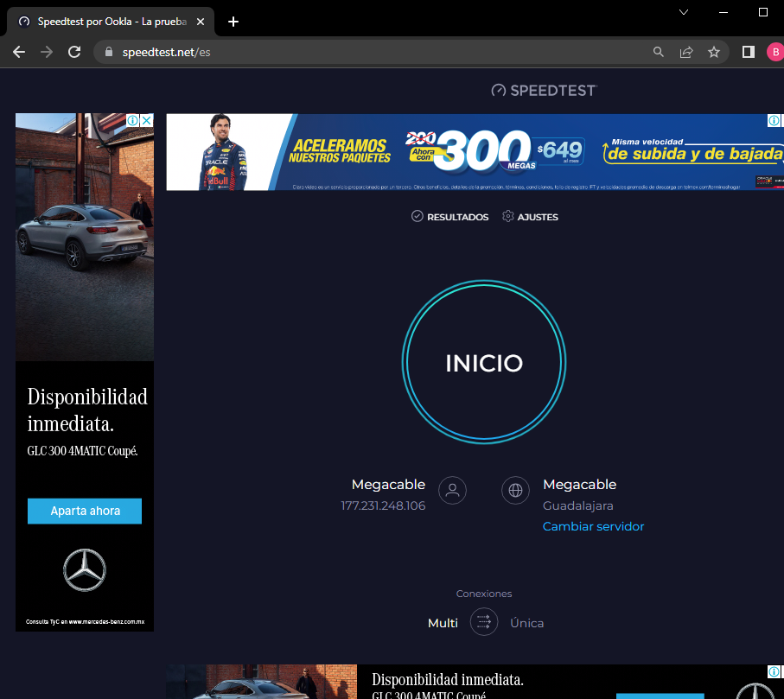Click the info icon on top banner ad
This screenshot has width=784, height=699.
tap(774, 120)
